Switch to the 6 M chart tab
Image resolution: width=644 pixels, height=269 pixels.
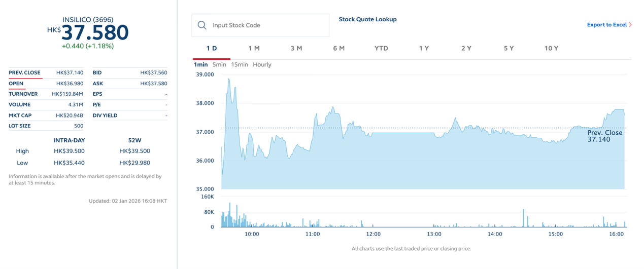pos(339,48)
